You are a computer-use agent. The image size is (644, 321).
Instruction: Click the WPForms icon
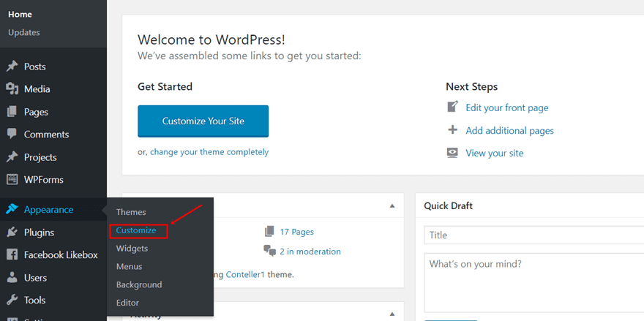click(12, 180)
